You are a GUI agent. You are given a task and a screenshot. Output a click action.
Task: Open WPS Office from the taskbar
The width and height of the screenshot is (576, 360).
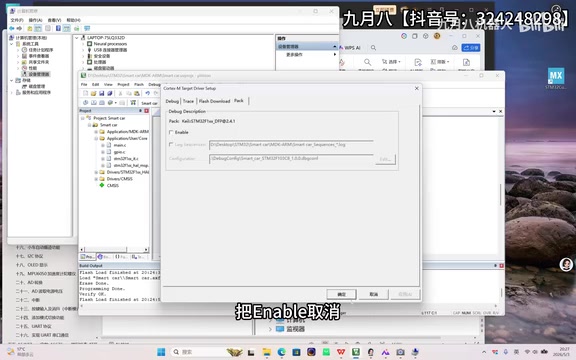pyautogui.click(x=341, y=352)
